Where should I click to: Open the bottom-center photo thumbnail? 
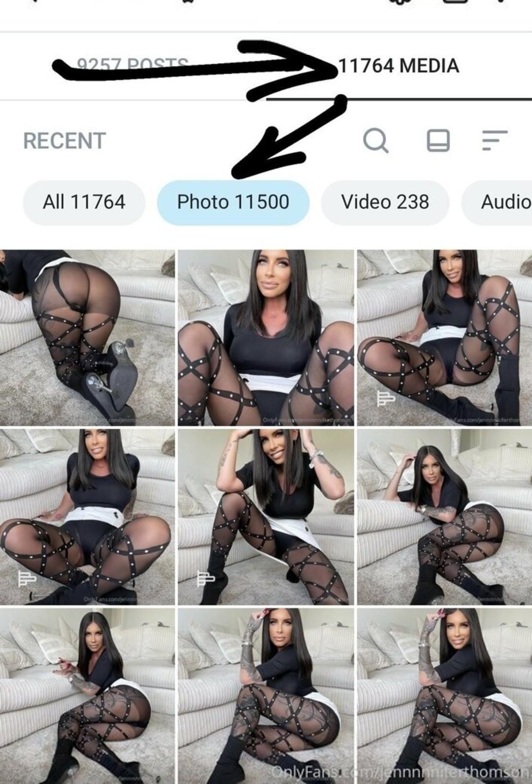[x=266, y=696]
